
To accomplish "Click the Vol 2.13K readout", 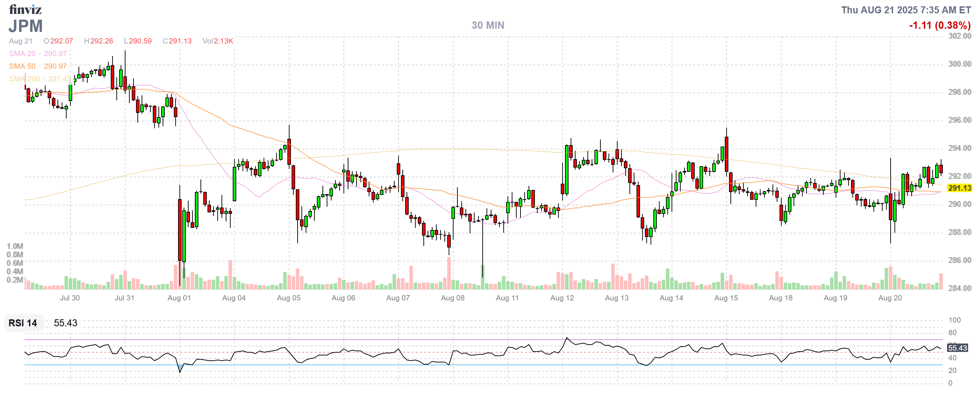I will point(218,41).
